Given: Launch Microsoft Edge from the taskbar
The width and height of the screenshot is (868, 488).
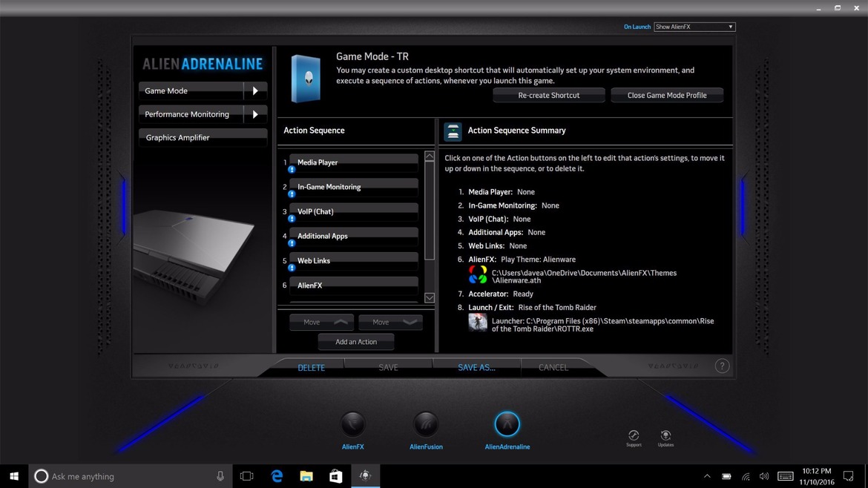Looking at the screenshot, I should [277, 476].
